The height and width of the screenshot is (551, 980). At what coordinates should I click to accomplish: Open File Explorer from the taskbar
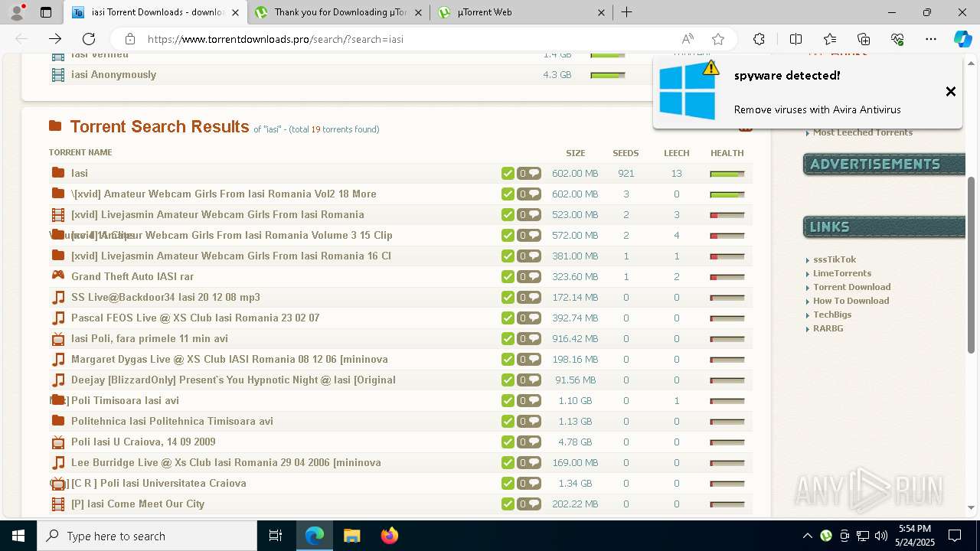point(352,536)
